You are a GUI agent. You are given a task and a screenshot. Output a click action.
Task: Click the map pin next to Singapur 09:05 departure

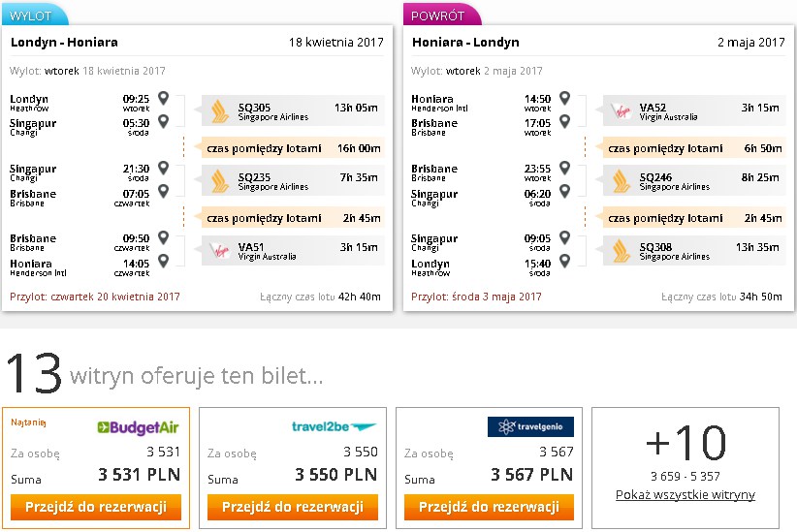click(x=564, y=236)
